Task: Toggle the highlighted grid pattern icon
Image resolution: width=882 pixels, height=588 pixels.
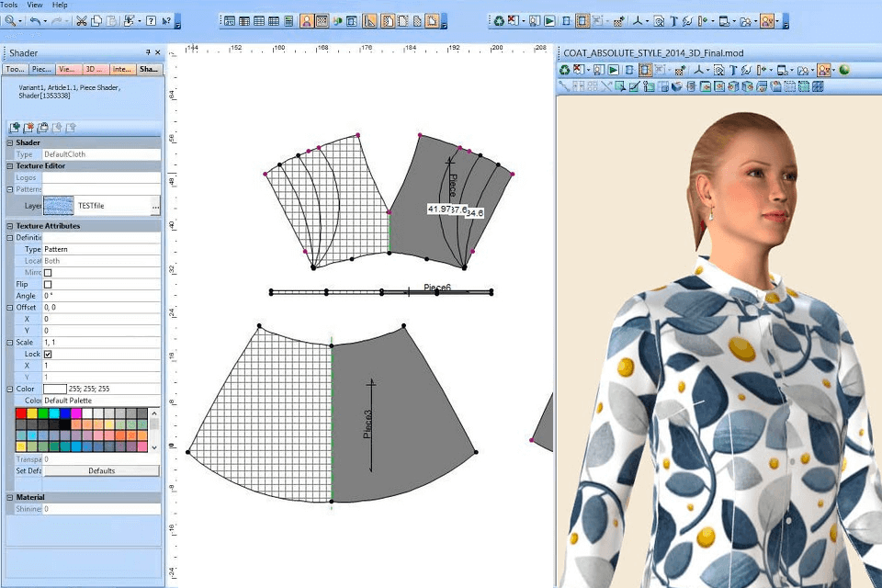Action: pos(322,21)
